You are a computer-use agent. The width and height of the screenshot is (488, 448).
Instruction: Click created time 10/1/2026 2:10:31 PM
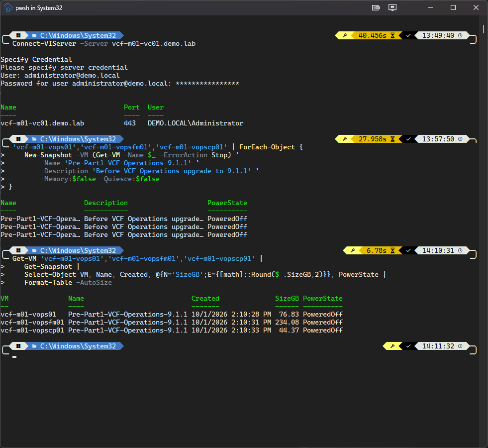click(x=231, y=322)
